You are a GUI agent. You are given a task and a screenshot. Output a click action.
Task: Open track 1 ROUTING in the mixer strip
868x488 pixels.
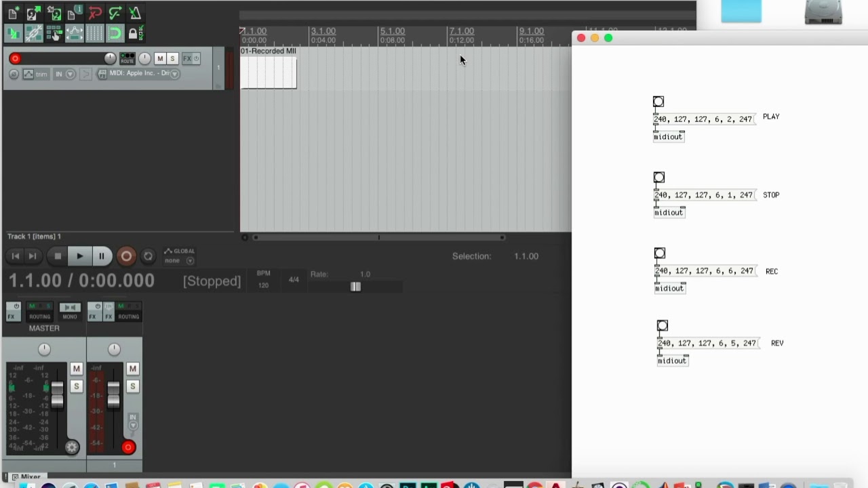point(128,311)
